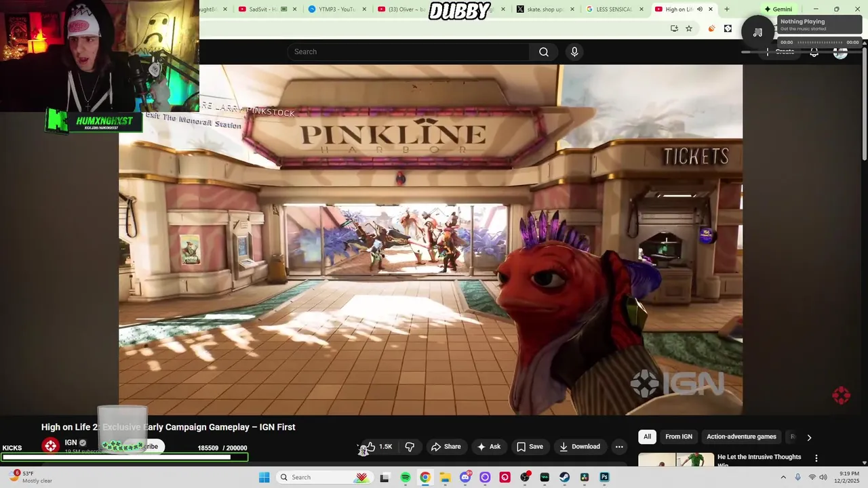Image resolution: width=868 pixels, height=488 pixels.
Task: Show more filter chips with right arrow
Action: pyautogui.click(x=808, y=437)
